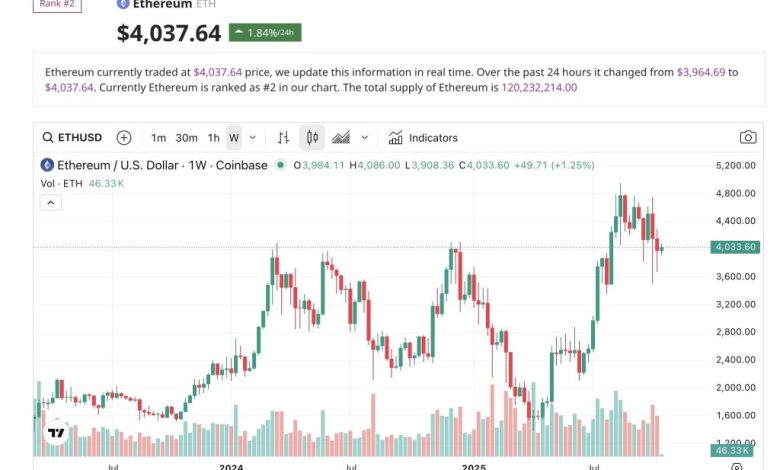Click the TradingView logo on the chart
The width and height of the screenshot is (780, 470).
pyautogui.click(x=57, y=433)
